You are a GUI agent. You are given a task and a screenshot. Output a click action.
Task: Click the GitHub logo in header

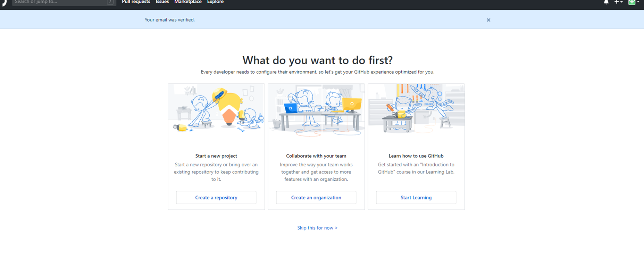4,3
